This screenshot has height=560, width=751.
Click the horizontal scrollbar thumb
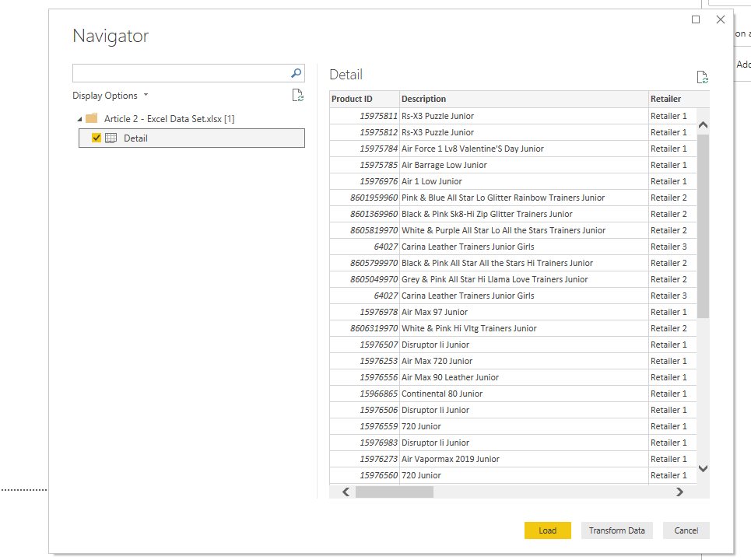pyautogui.click(x=395, y=492)
